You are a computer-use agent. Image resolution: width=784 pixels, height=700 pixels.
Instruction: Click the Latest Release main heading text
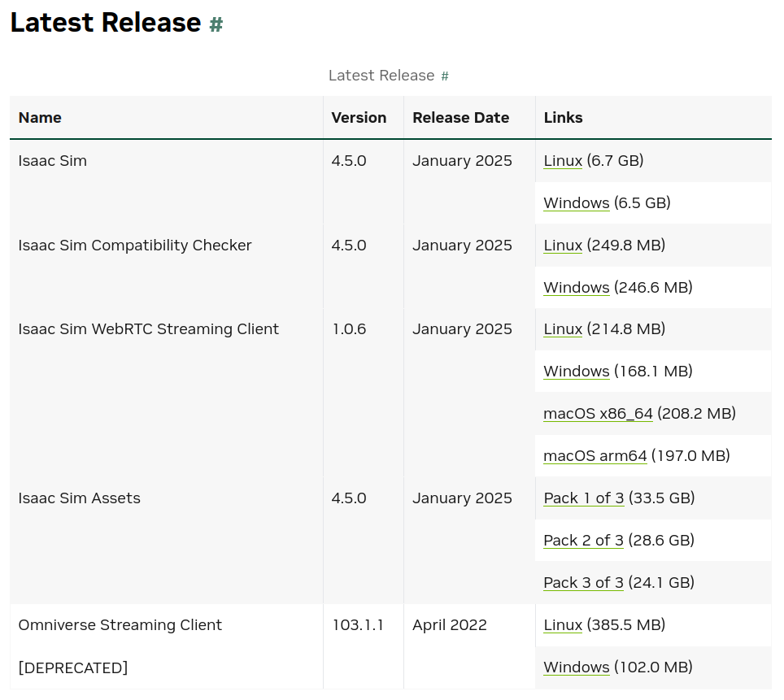click(106, 23)
